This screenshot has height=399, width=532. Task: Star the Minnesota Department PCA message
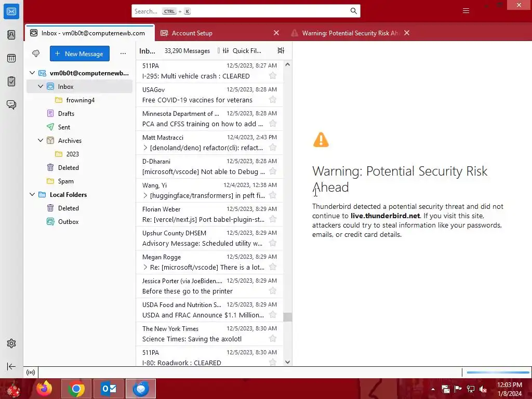272,124
